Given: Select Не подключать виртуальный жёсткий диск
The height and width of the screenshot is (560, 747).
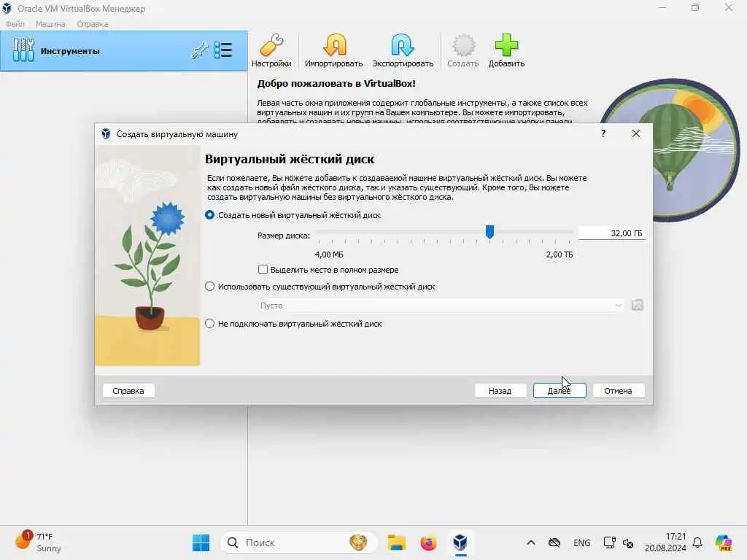Looking at the screenshot, I should point(293,324).
